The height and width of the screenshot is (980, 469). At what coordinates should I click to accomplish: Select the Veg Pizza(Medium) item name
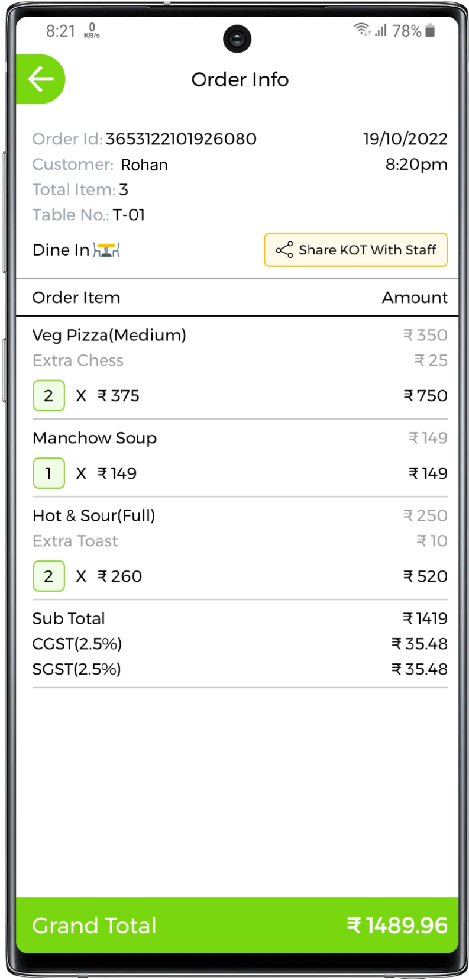pos(109,335)
